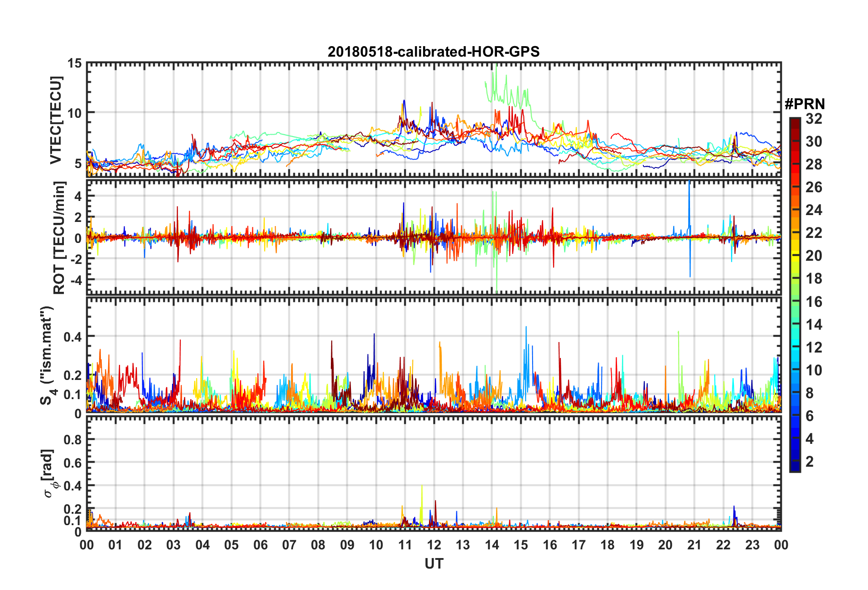Click the UT axis tick label 21
The height and width of the screenshot is (590, 868).
(x=695, y=545)
